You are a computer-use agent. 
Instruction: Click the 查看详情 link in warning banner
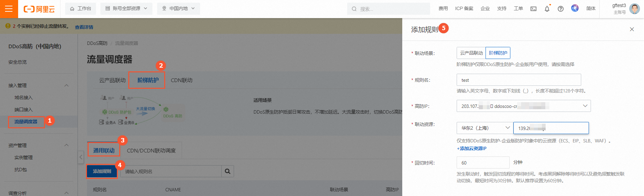point(84,27)
